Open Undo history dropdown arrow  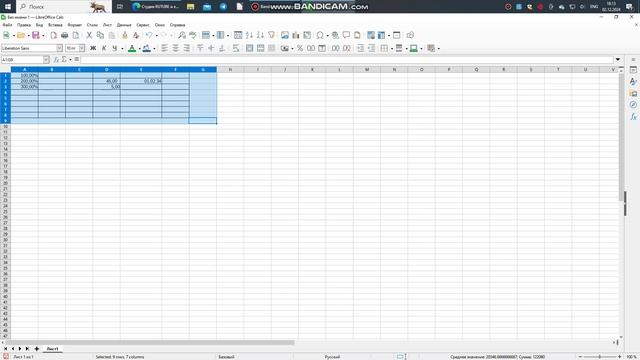pyautogui.click(x=156, y=36)
